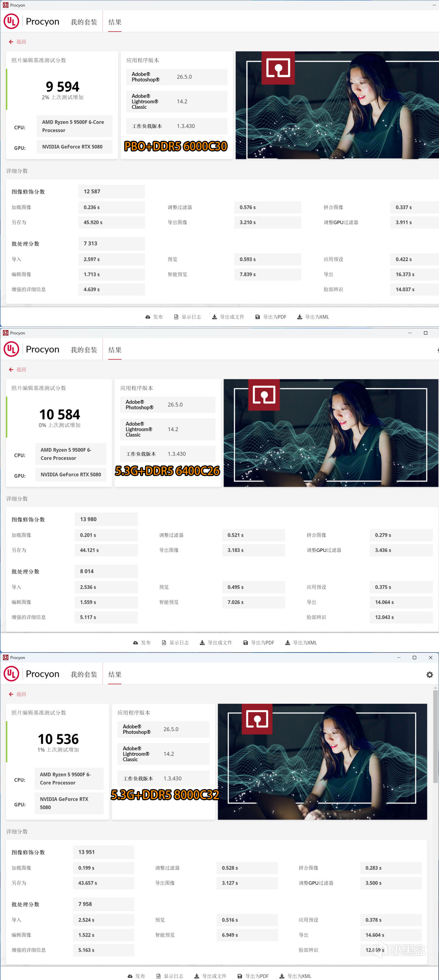Select 结果 tab in the 10 584 window
439x980 pixels.
click(x=115, y=350)
